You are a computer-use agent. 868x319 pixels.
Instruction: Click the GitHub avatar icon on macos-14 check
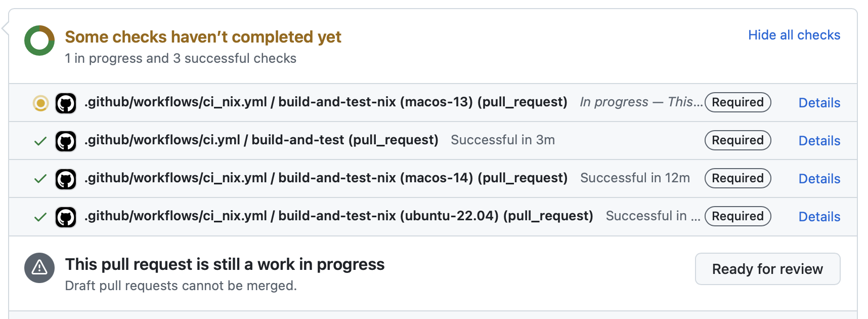click(x=66, y=179)
